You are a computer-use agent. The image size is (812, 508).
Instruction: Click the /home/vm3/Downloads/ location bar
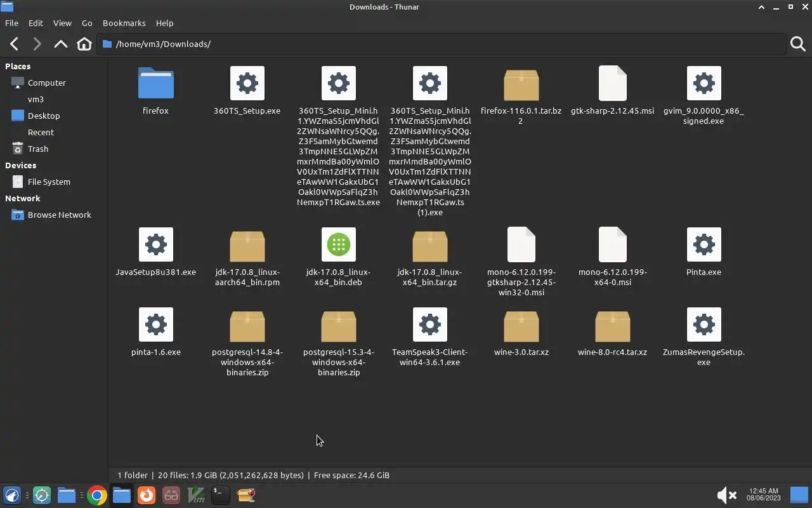[442, 44]
